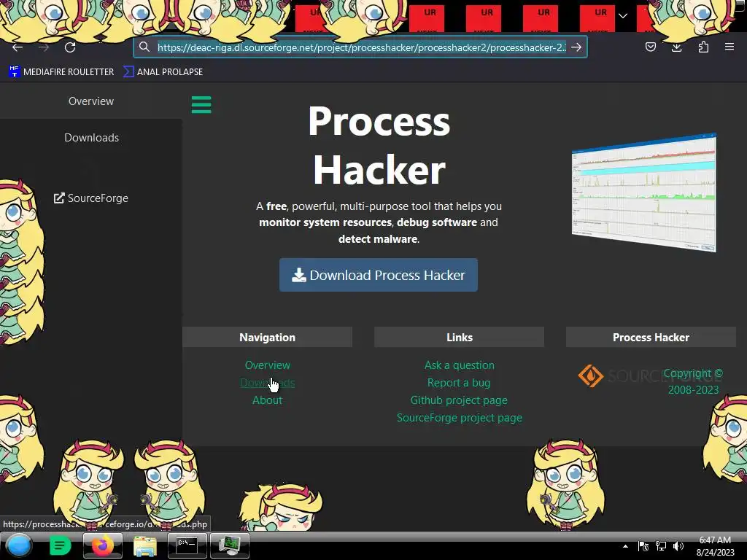Click the search magnifier in the address bar
Viewport: 747px width, 560px height.
[x=144, y=47]
